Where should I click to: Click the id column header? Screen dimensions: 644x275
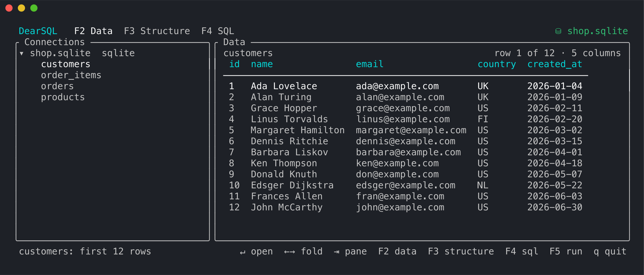pos(234,64)
